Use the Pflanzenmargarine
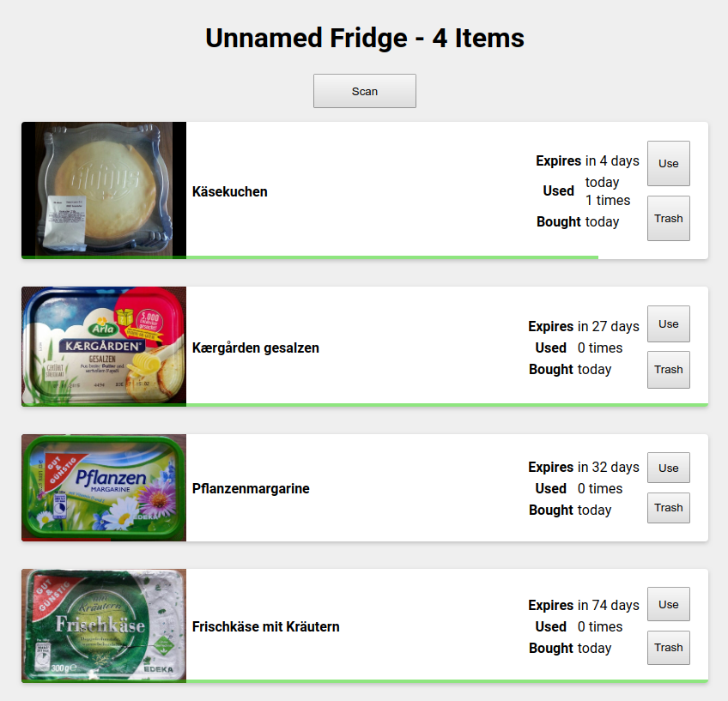The height and width of the screenshot is (701, 728). (668, 468)
